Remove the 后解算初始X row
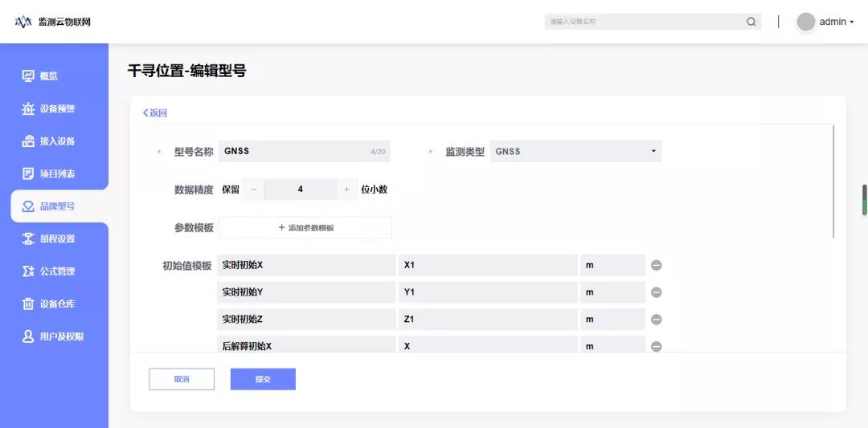The height and width of the screenshot is (428, 868). tap(656, 347)
